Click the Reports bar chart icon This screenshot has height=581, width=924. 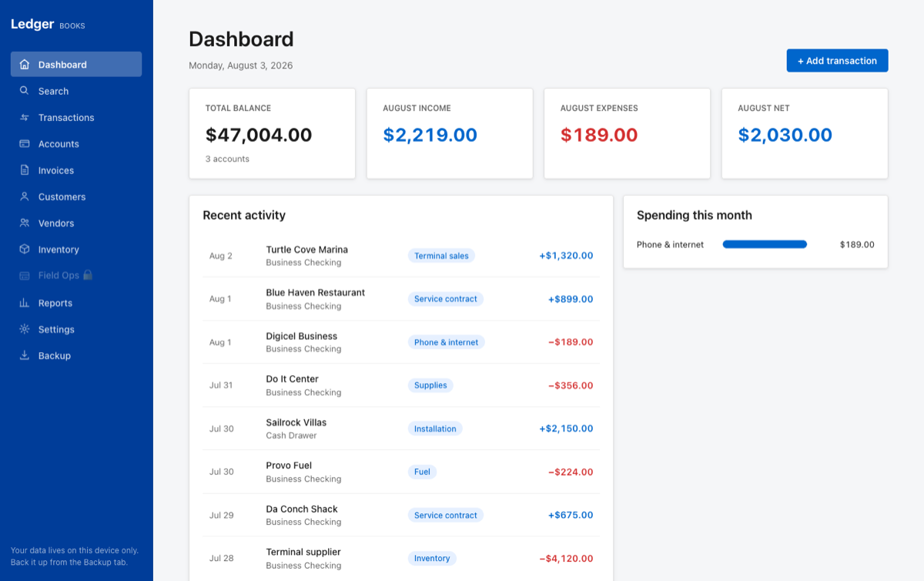pyautogui.click(x=25, y=303)
